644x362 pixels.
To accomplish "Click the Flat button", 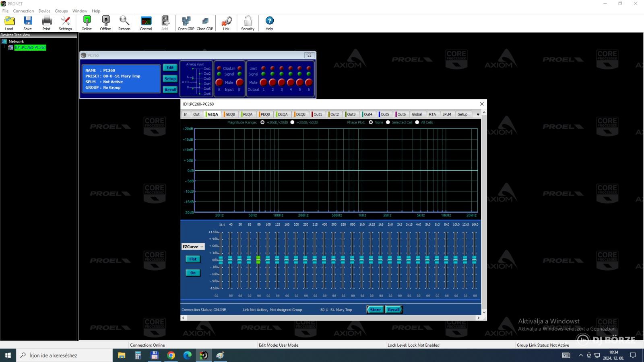I will tap(193, 259).
